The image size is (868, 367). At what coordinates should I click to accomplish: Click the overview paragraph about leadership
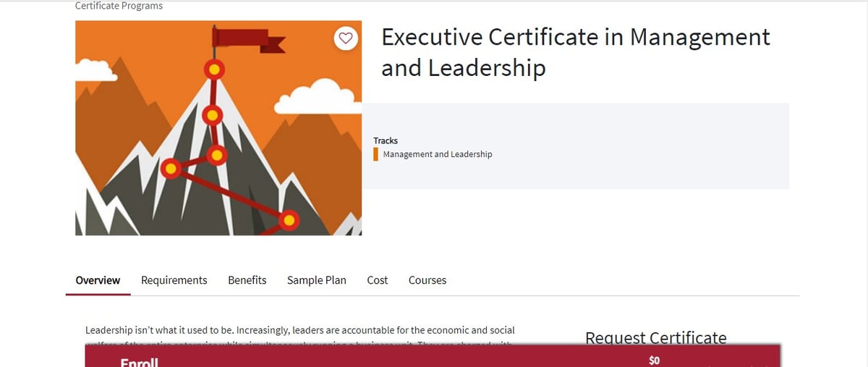click(x=300, y=336)
